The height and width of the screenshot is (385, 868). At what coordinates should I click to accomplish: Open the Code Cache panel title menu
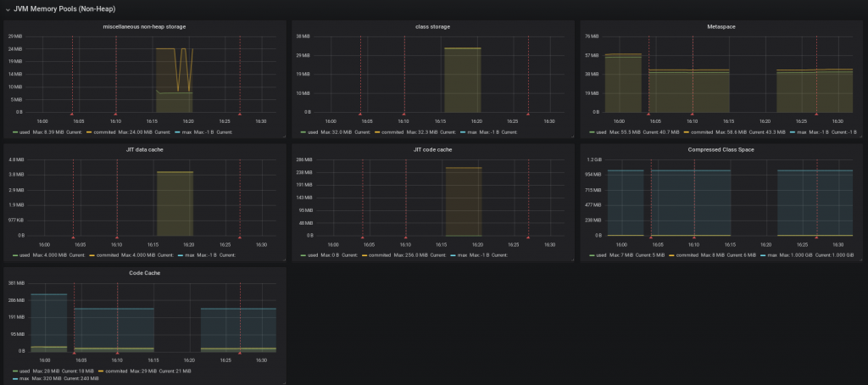(144, 273)
